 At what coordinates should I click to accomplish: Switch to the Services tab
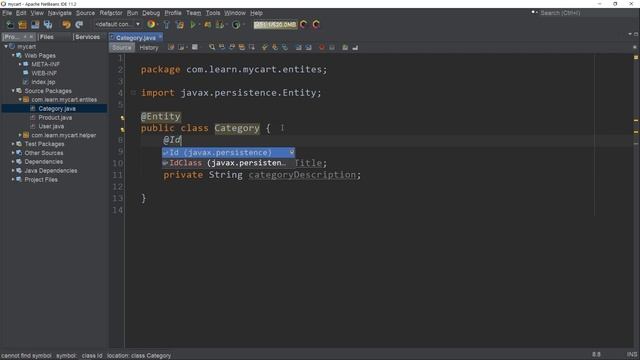pos(87,37)
